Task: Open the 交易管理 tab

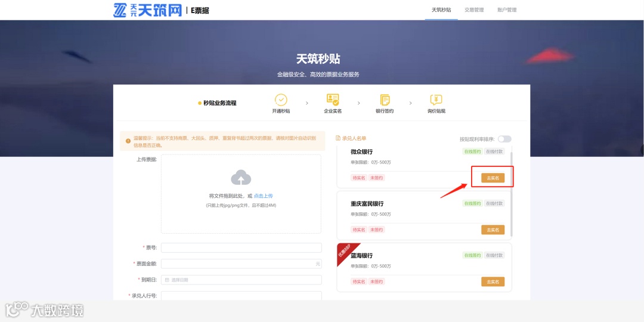Action: coord(474,10)
